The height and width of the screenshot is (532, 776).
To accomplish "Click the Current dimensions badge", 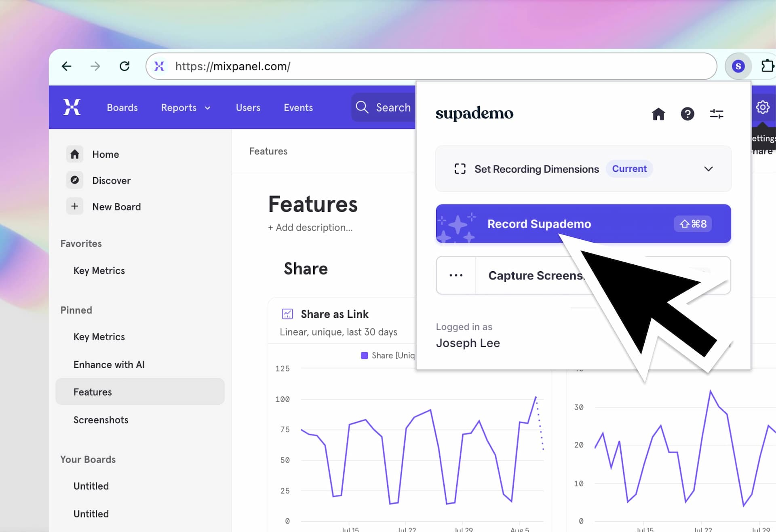I will pos(629,169).
